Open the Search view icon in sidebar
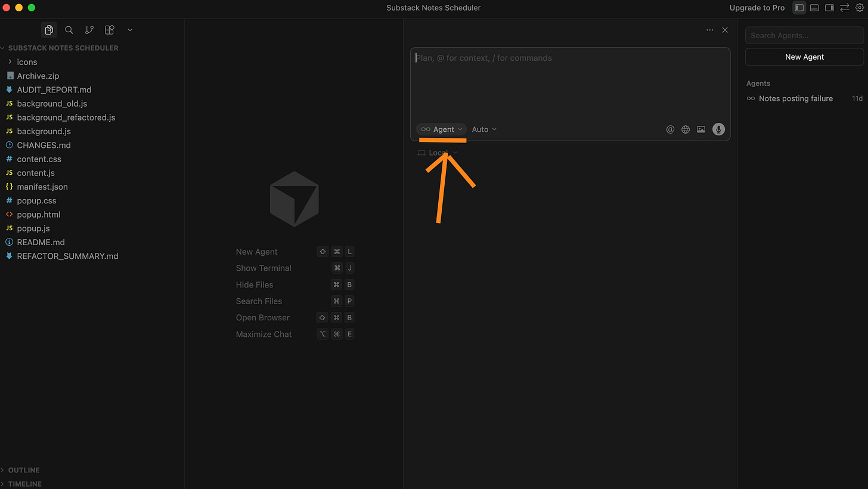This screenshot has height=489, width=868. [69, 30]
